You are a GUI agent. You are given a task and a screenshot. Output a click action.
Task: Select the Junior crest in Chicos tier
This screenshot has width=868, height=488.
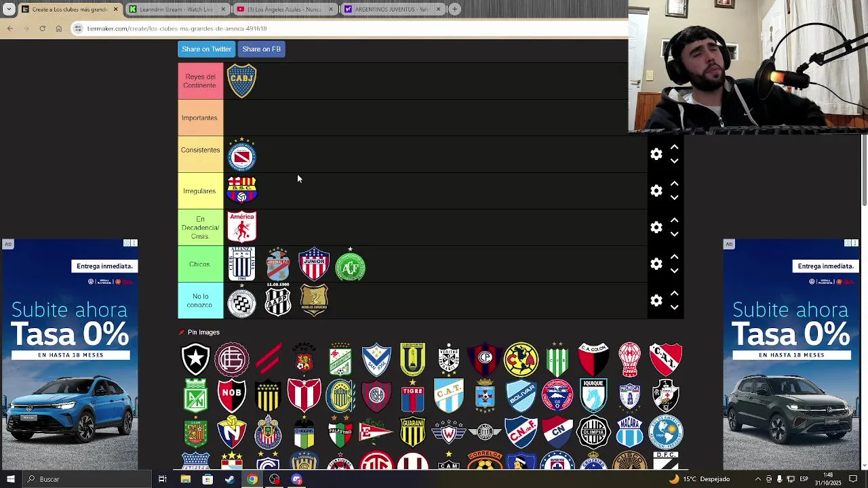click(314, 264)
